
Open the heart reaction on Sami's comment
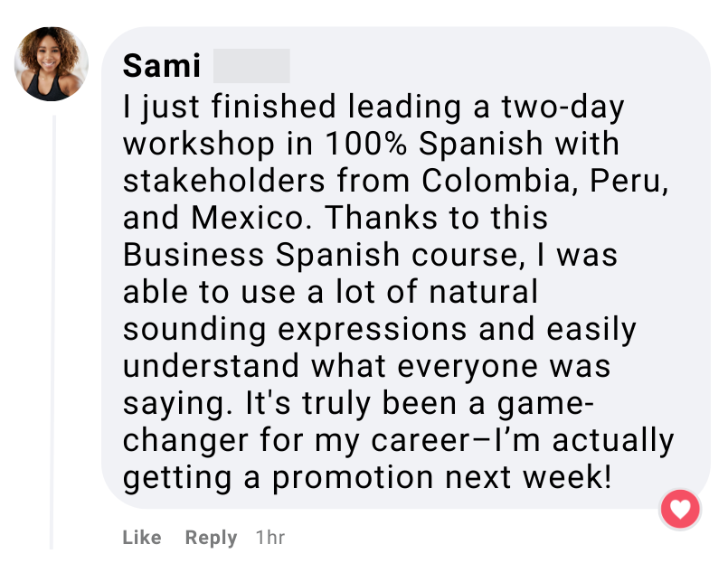tap(680, 510)
